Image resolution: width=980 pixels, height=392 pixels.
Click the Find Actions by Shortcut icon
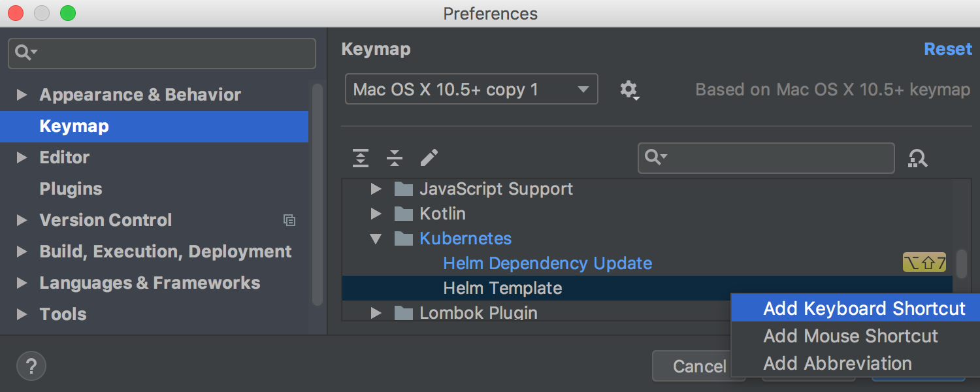coord(918,158)
